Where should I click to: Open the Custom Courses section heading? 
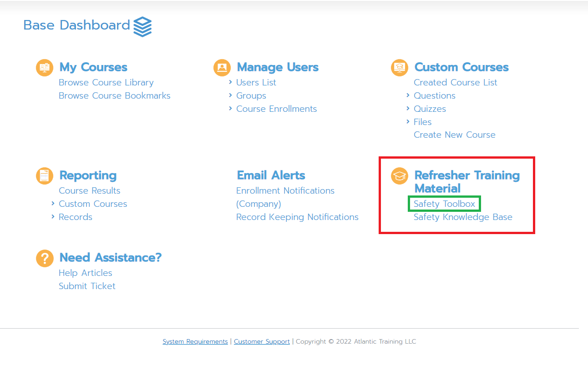click(461, 67)
